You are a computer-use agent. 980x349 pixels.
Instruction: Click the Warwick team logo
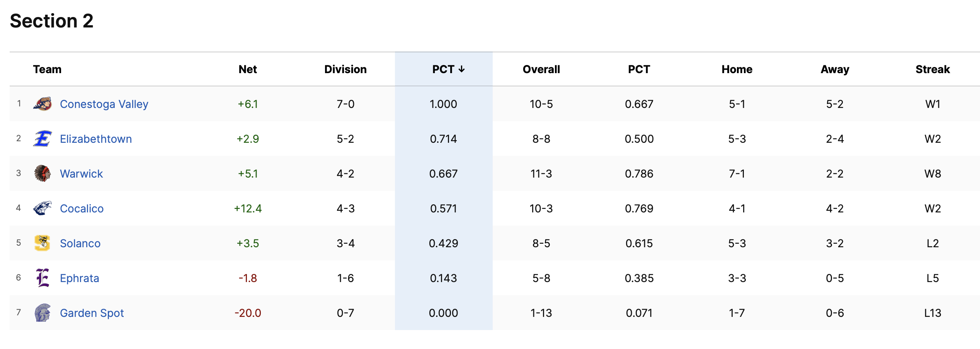pyautogui.click(x=43, y=173)
